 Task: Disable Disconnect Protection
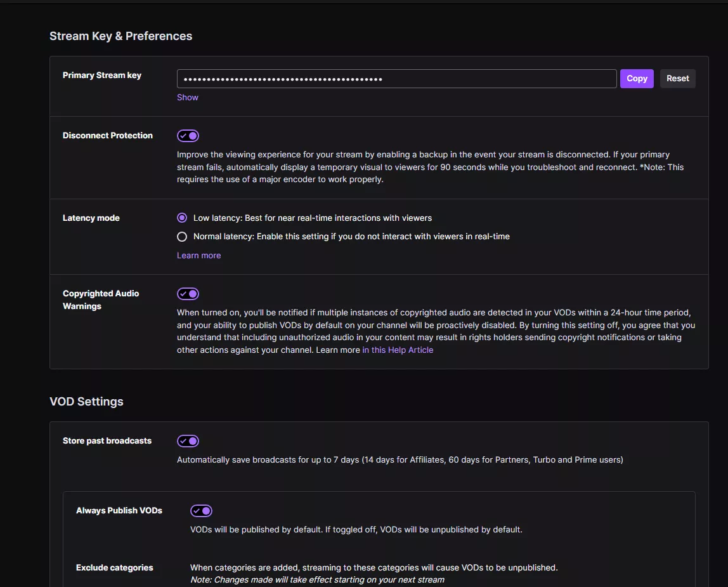click(x=188, y=135)
